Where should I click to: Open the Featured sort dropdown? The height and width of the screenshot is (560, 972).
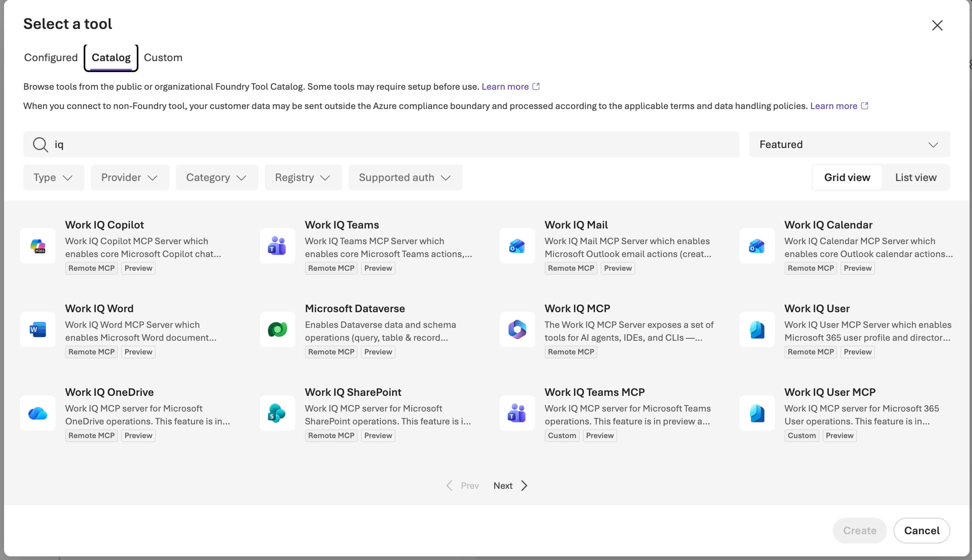pos(849,144)
